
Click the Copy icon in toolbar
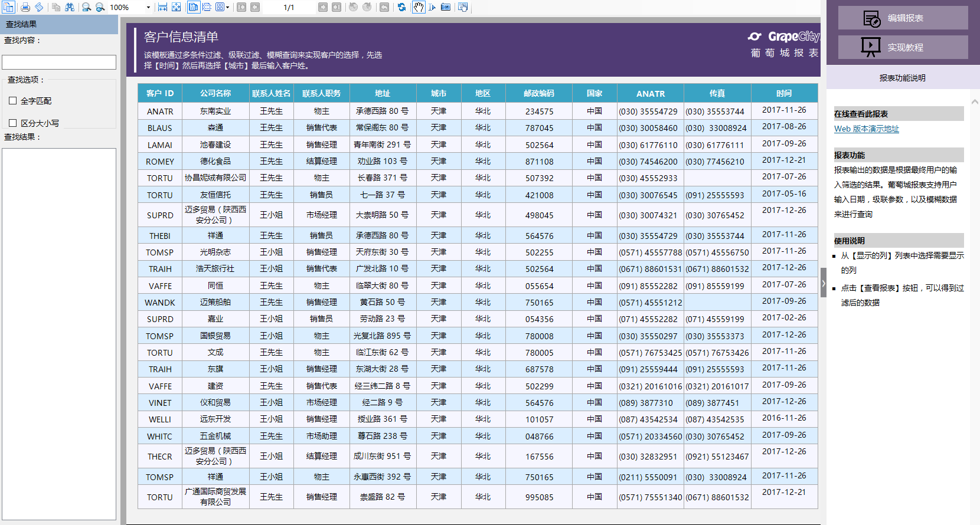point(56,7)
